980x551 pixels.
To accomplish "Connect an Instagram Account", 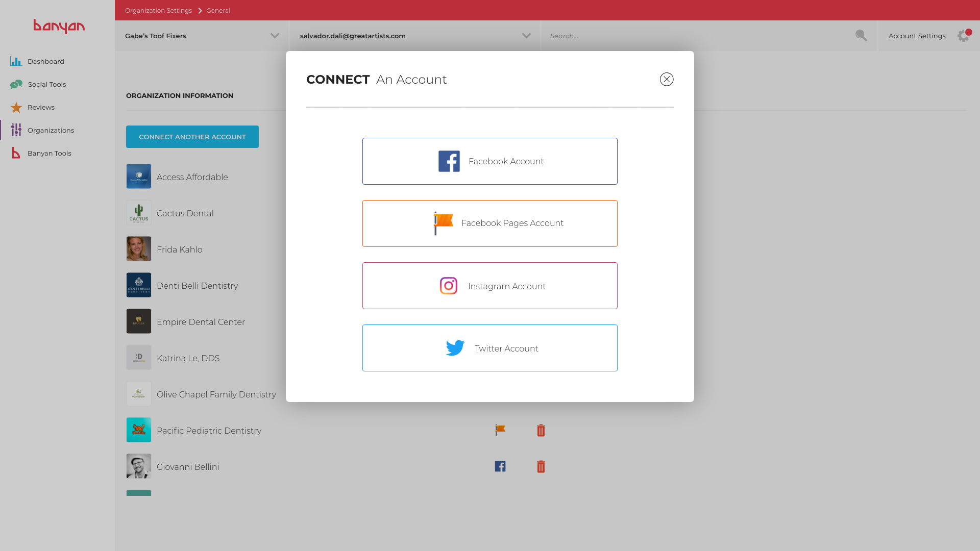I will click(x=490, y=286).
